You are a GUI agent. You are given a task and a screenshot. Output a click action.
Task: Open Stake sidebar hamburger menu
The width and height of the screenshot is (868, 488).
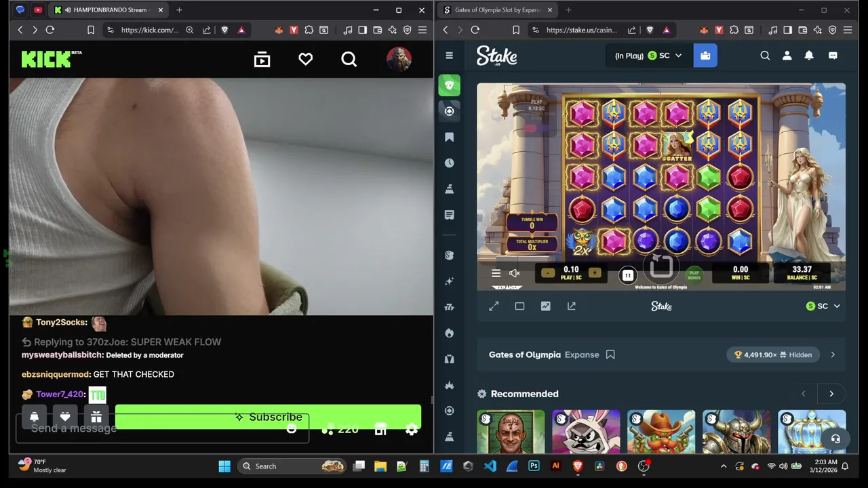(x=449, y=56)
